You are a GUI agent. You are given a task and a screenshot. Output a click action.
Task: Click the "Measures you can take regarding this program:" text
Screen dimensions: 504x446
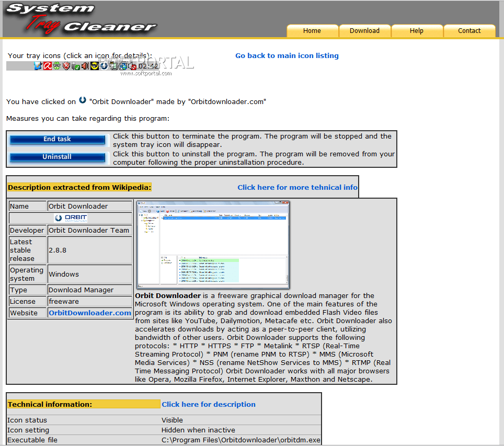coord(88,118)
